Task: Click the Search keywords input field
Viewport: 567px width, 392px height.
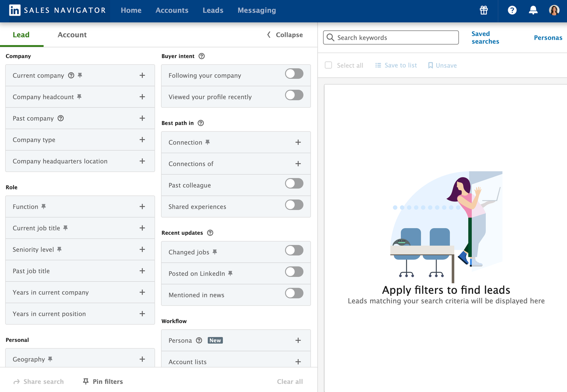Action: (390, 37)
